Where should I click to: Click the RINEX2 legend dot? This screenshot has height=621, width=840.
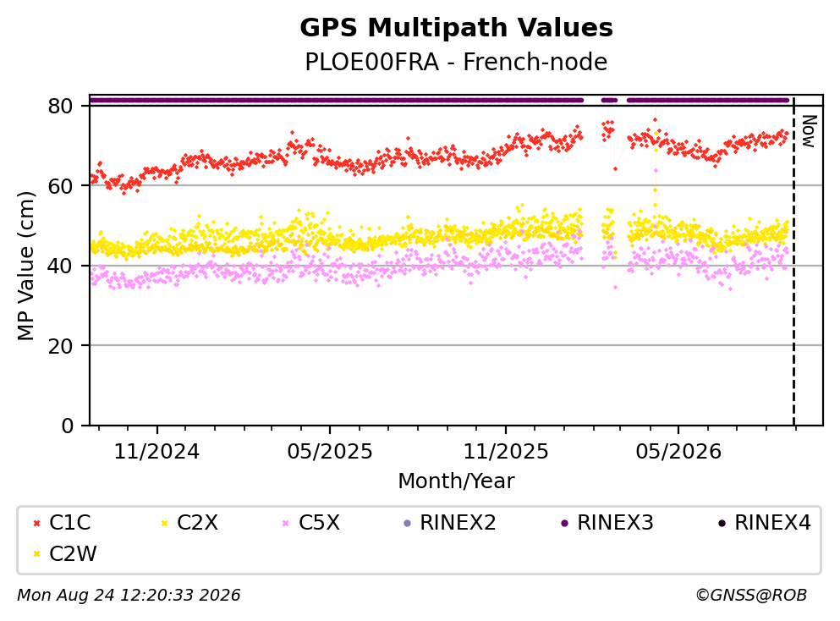[407, 523]
